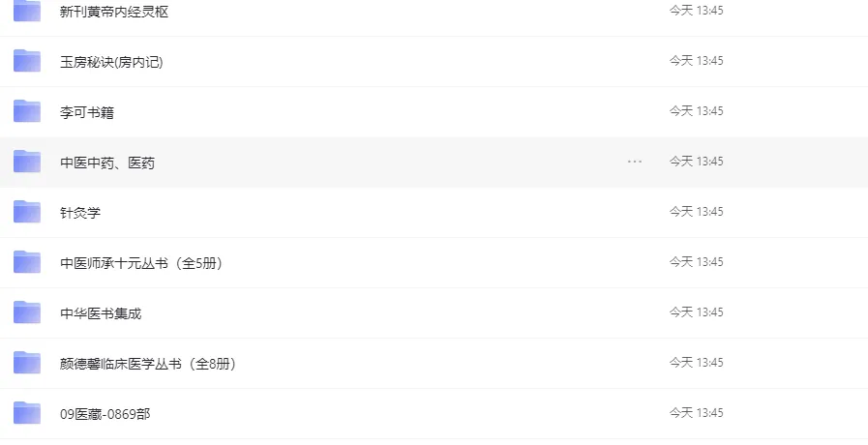The width and height of the screenshot is (868, 445).
Task: Click the folder icon beside 新刊黄帝内经灵枢
Action: coord(27,11)
